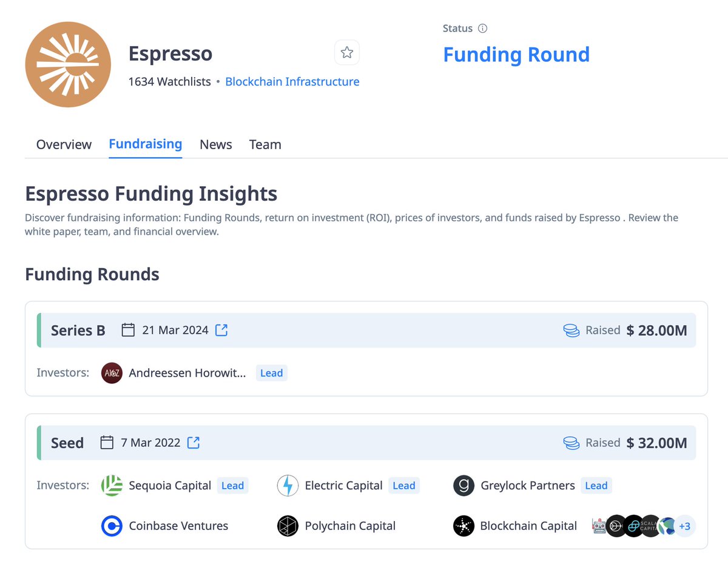Click coins icon beside Series B raised
The height and width of the screenshot is (567, 728).
[571, 330]
